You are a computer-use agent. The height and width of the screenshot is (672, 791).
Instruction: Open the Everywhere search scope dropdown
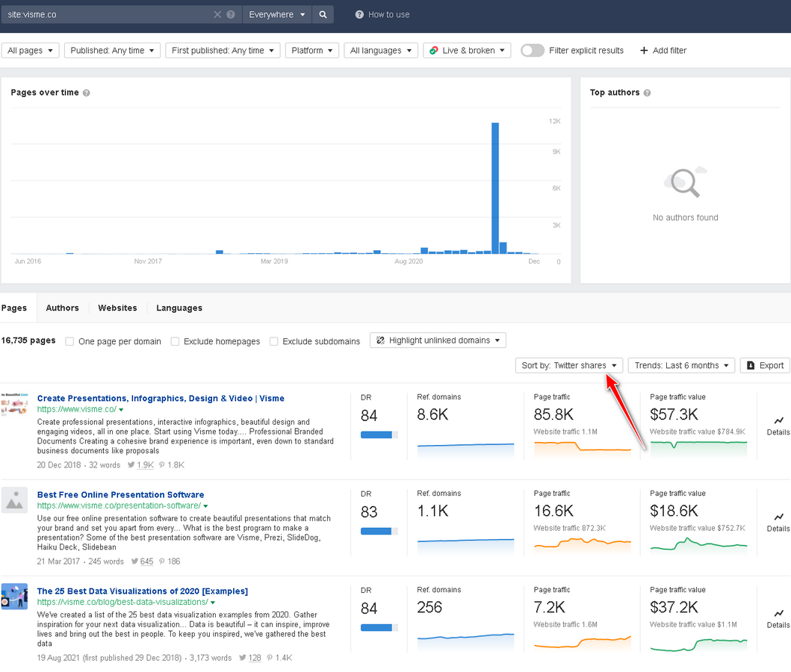pos(277,15)
